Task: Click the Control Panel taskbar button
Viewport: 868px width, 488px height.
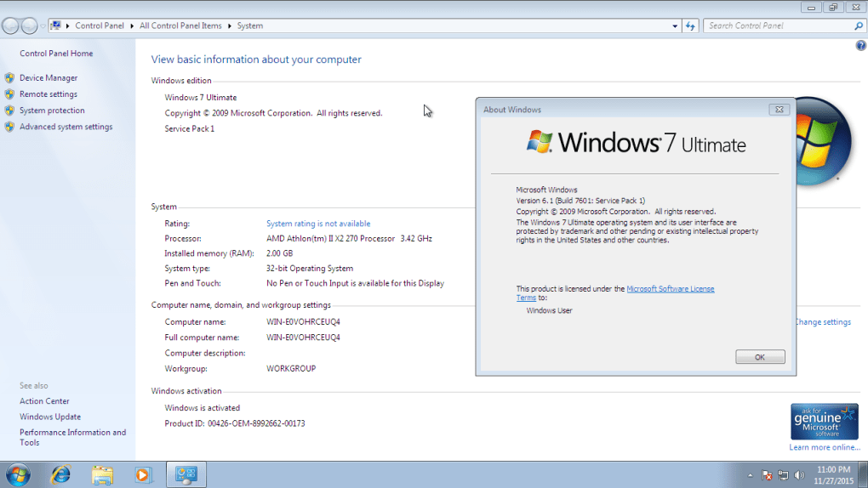Action: [x=186, y=474]
